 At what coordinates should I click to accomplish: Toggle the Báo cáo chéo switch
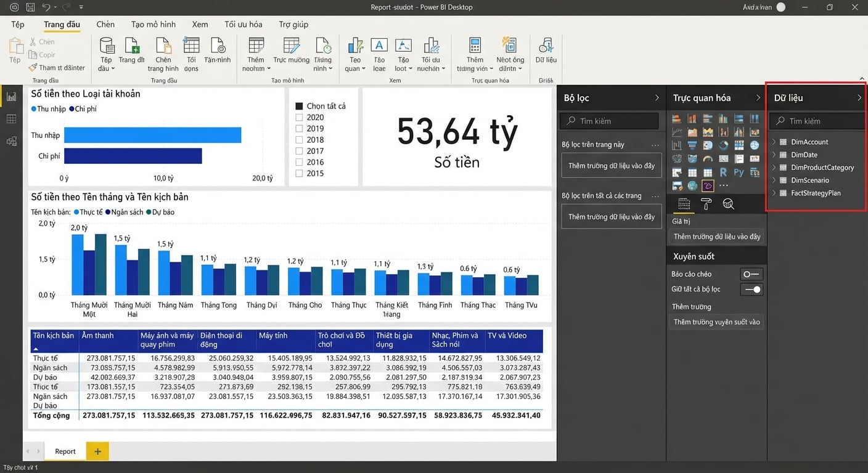click(x=751, y=274)
